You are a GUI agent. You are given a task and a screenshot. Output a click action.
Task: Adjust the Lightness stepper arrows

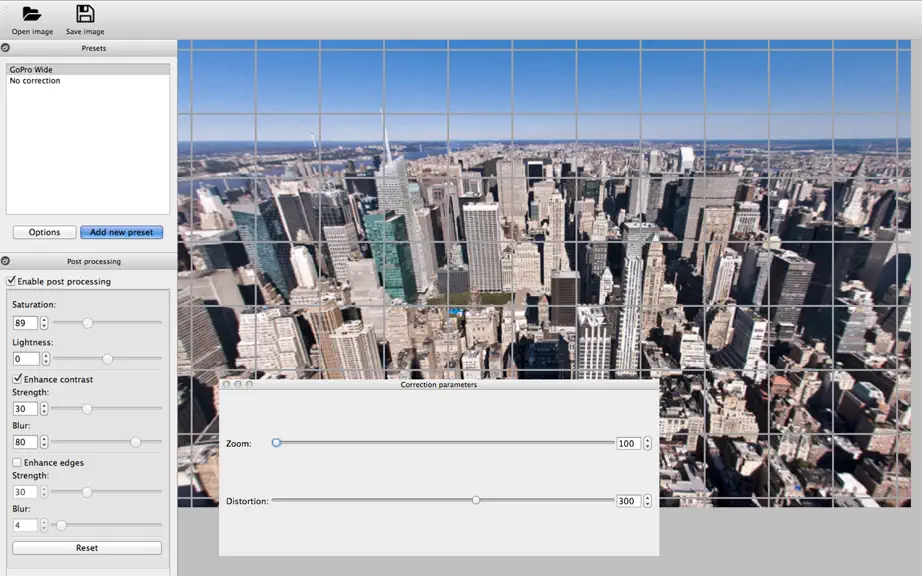46,359
